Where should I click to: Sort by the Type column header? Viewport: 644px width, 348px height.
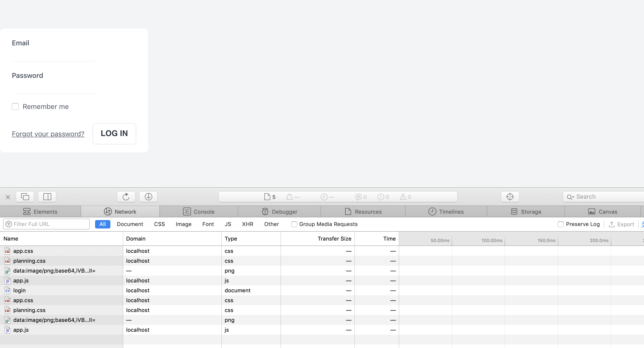pyautogui.click(x=251, y=239)
